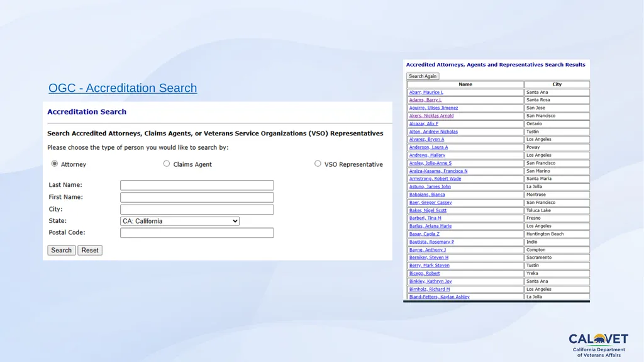The image size is (644, 362).
Task: Open the Araiza-Kasama, Francisca N link
Action: [x=438, y=171]
